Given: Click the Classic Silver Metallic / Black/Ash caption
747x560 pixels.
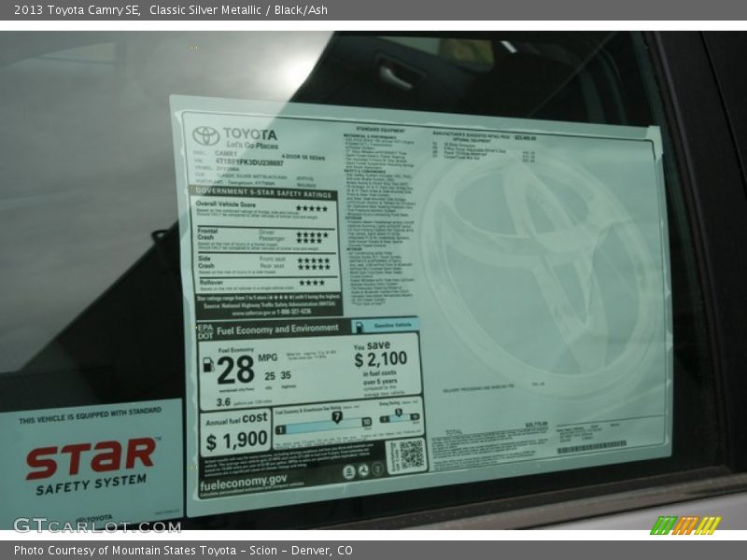Looking at the screenshot, I should pyautogui.click(x=238, y=10).
